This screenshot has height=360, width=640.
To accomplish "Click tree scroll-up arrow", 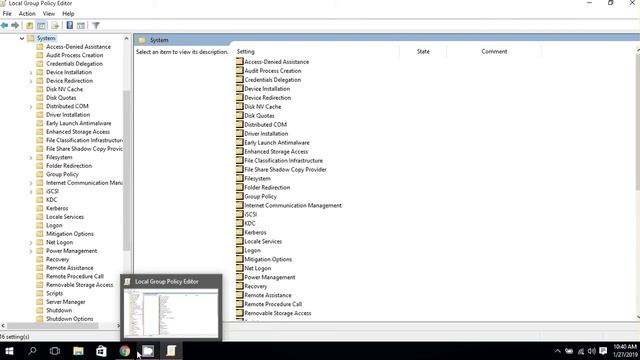I will (127, 38).
